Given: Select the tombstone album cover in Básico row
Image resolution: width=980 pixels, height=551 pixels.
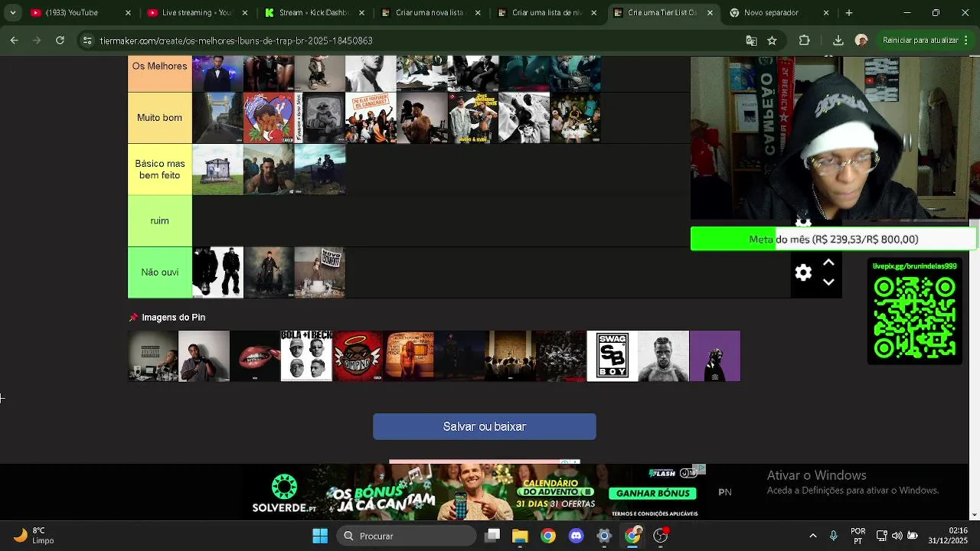Looking at the screenshot, I should click(217, 169).
